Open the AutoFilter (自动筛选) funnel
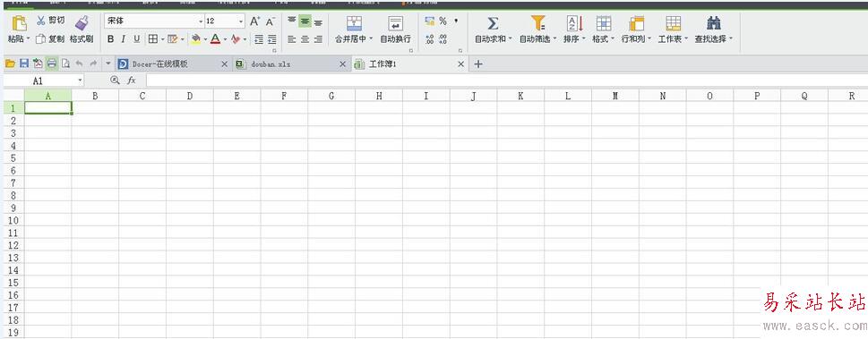 (538, 23)
